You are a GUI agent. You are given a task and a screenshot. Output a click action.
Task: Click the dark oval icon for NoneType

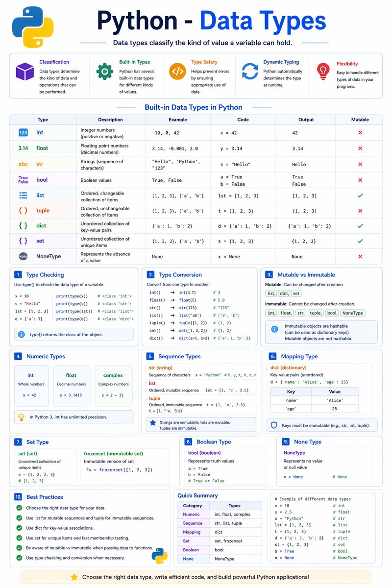tap(24, 256)
